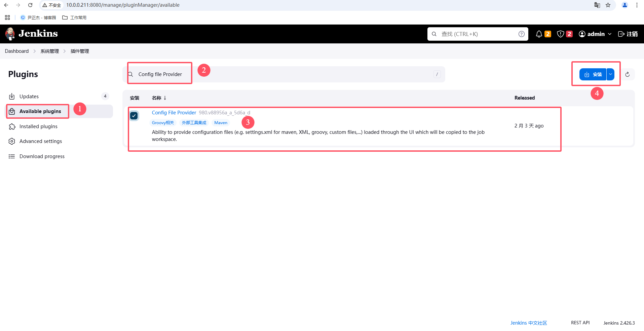The width and height of the screenshot is (644, 331).
Task: Click the search help question mark icon
Action: (522, 34)
